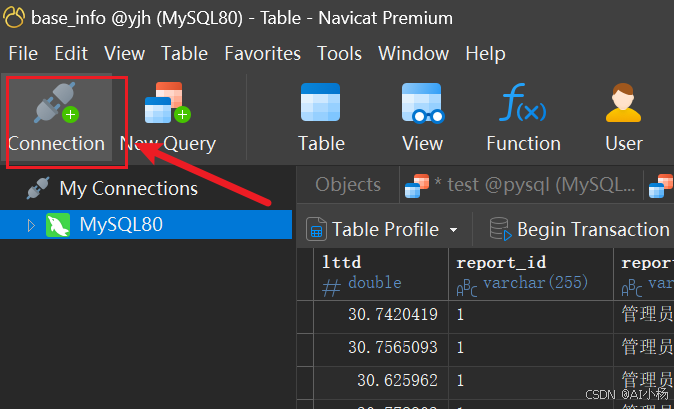
Task: Switch to the Objects tab
Action: click(x=348, y=185)
